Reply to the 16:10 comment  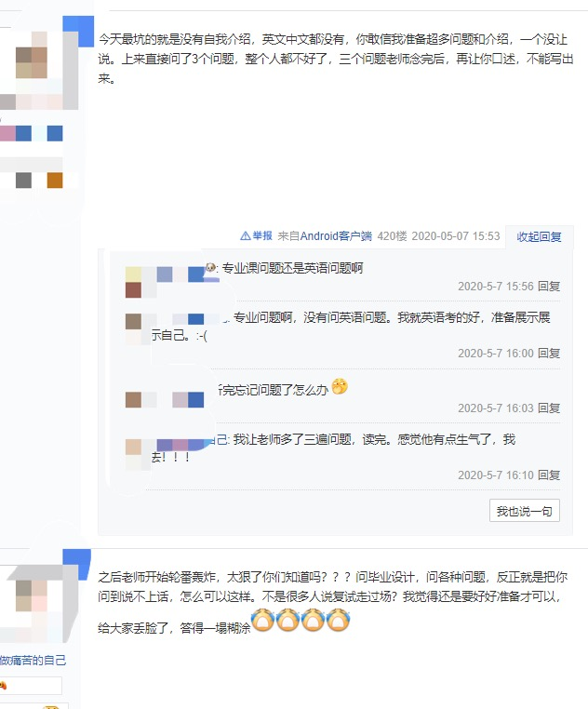[549, 475]
